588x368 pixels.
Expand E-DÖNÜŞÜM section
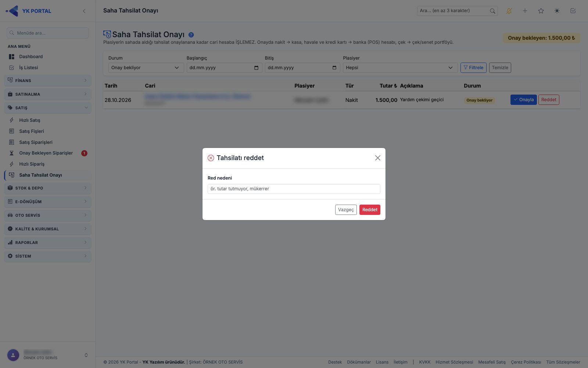point(48,202)
